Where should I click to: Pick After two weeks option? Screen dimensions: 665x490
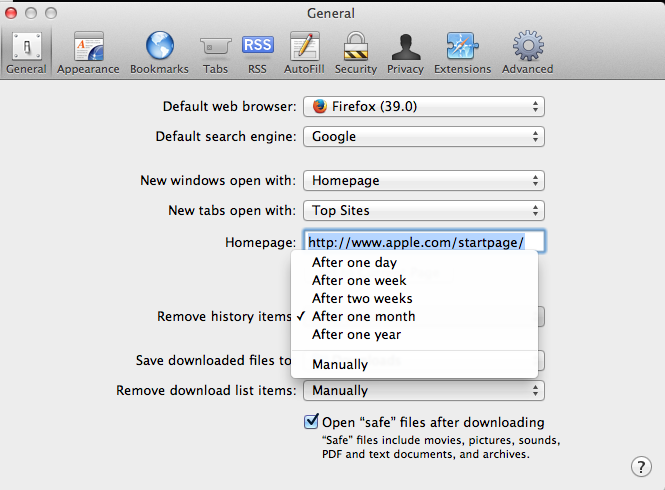click(x=414, y=298)
